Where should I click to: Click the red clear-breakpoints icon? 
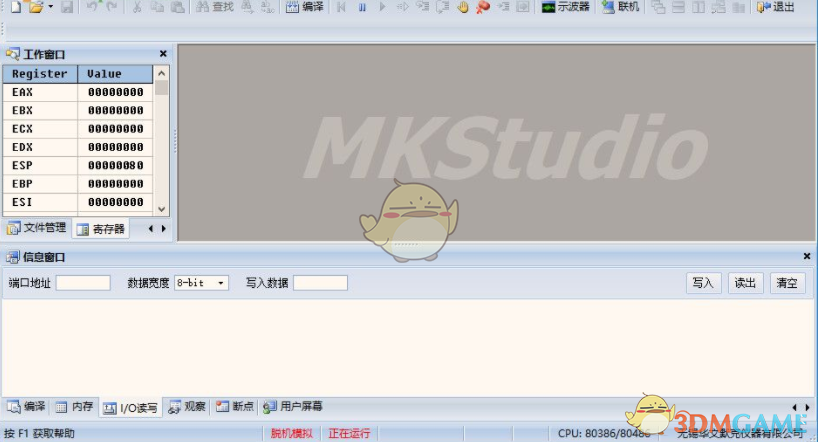pos(483,7)
